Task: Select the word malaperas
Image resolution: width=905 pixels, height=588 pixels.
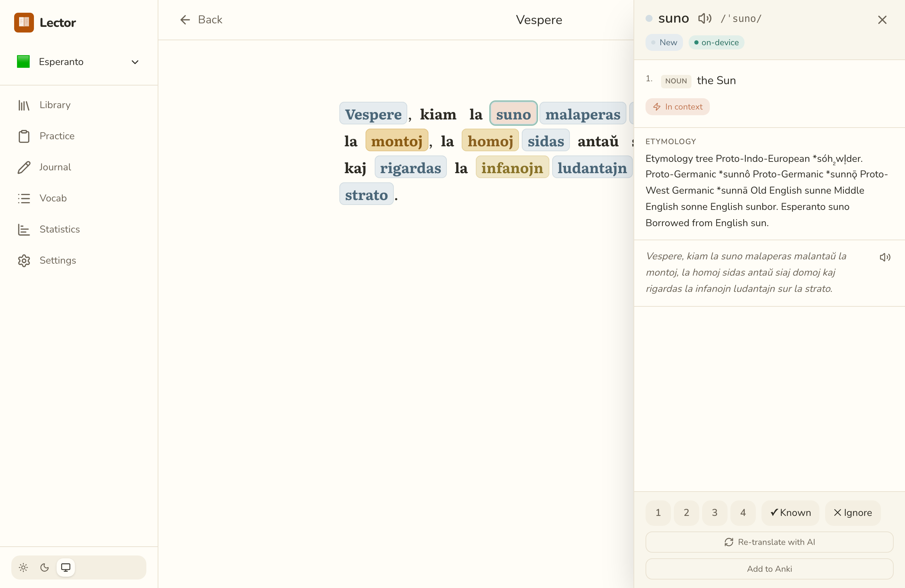Action: coord(583,114)
